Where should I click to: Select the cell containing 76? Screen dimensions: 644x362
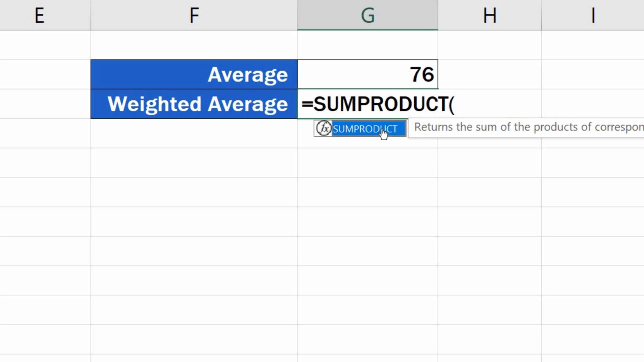coord(367,74)
